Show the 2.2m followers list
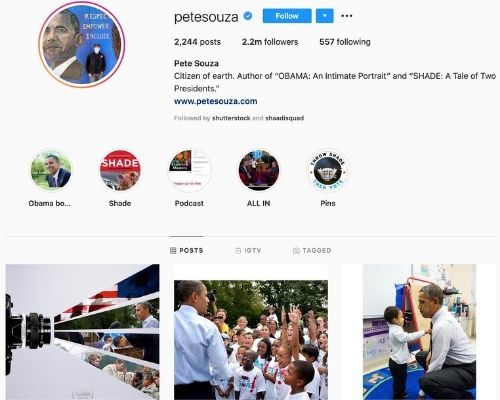Viewport: 500px width, 400px height. [x=270, y=42]
